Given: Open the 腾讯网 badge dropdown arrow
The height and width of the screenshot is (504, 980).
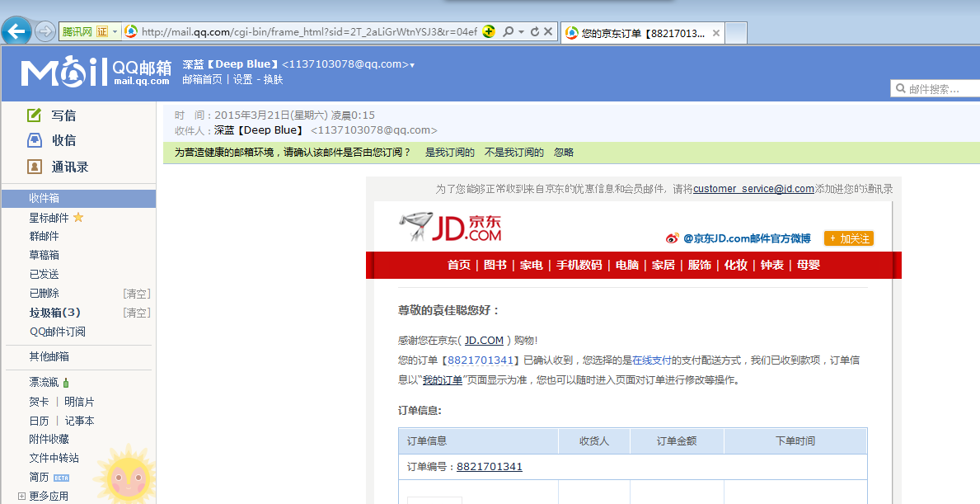Looking at the screenshot, I should click(x=115, y=32).
